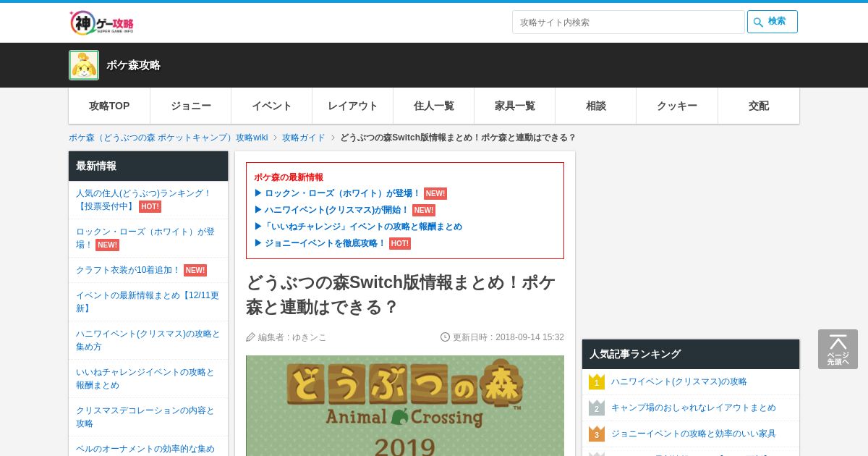Click the breadcrumb chevron after 攻略ガイド
The image size is (868, 456).
(x=333, y=138)
